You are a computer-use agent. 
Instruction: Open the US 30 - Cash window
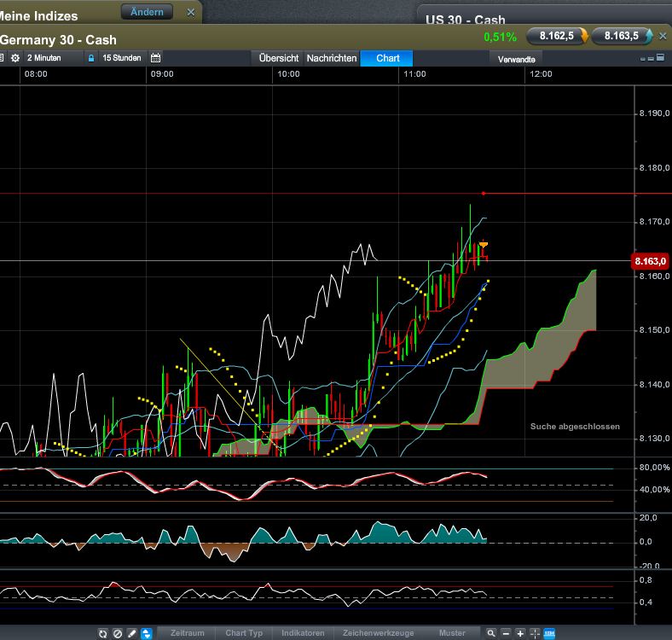pos(465,20)
